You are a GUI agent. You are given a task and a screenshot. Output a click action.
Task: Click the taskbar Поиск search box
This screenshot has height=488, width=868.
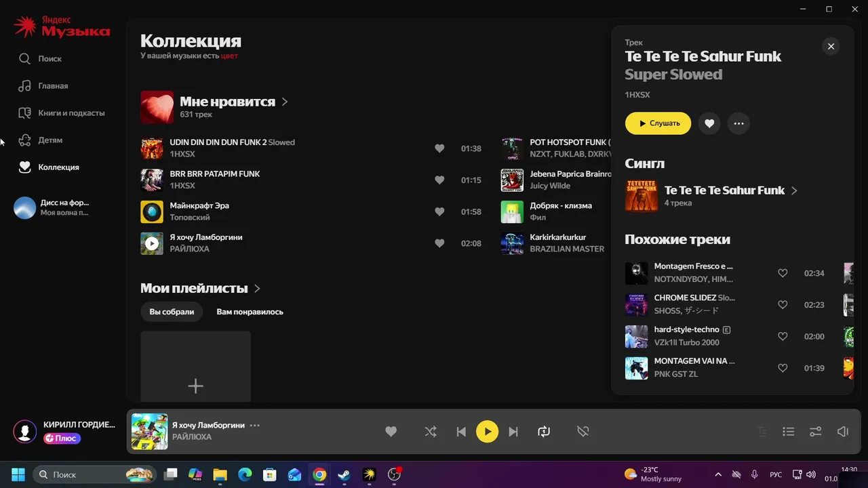(94, 474)
